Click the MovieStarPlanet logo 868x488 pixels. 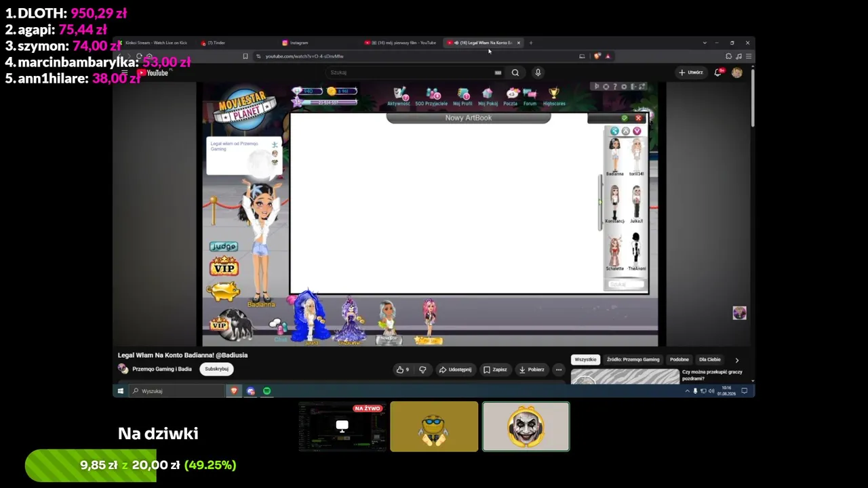point(245,108)
